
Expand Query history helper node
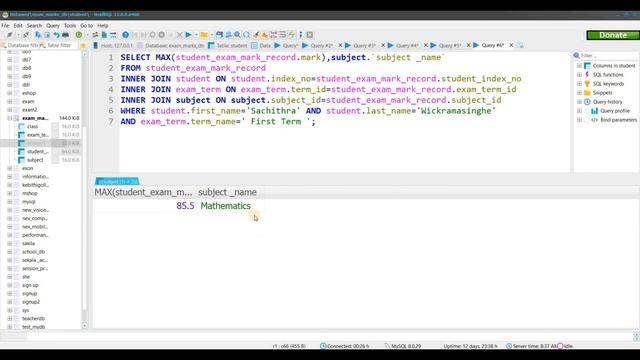tap(579, 102)
